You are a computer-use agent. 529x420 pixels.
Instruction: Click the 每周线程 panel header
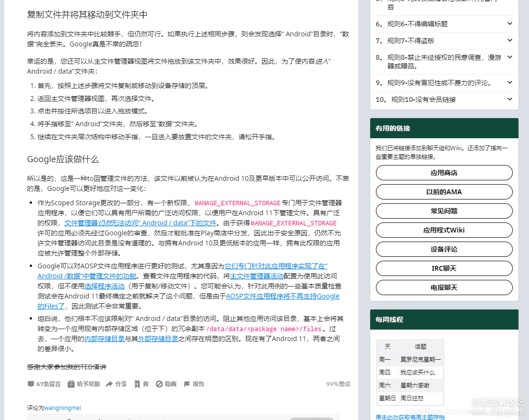click(x=444, y=320)
